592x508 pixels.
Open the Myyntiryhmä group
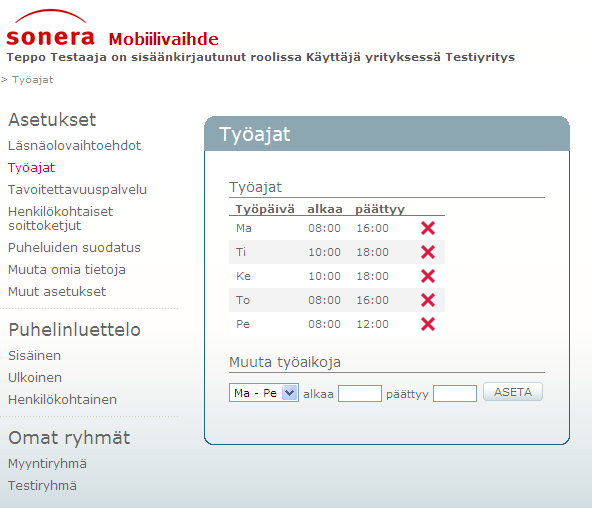(47, 463)
